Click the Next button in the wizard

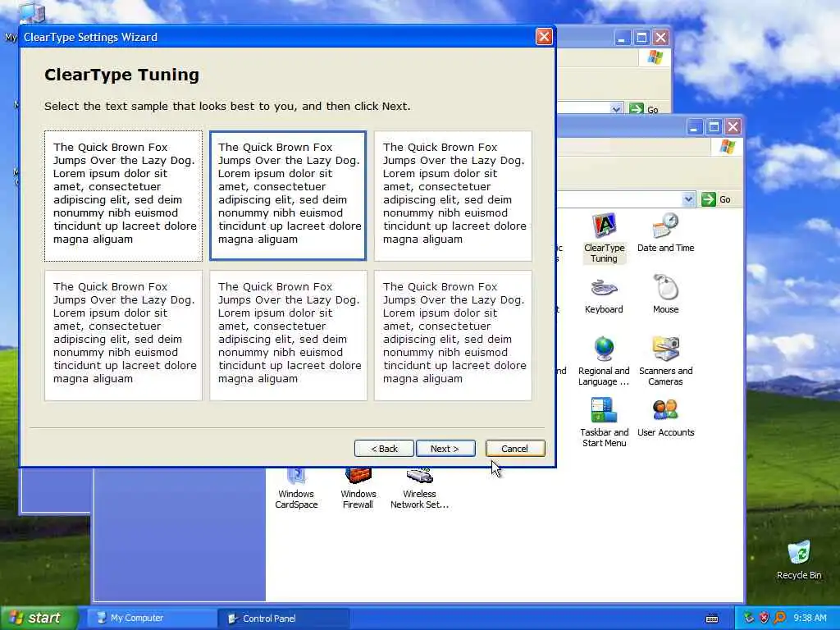445,449
